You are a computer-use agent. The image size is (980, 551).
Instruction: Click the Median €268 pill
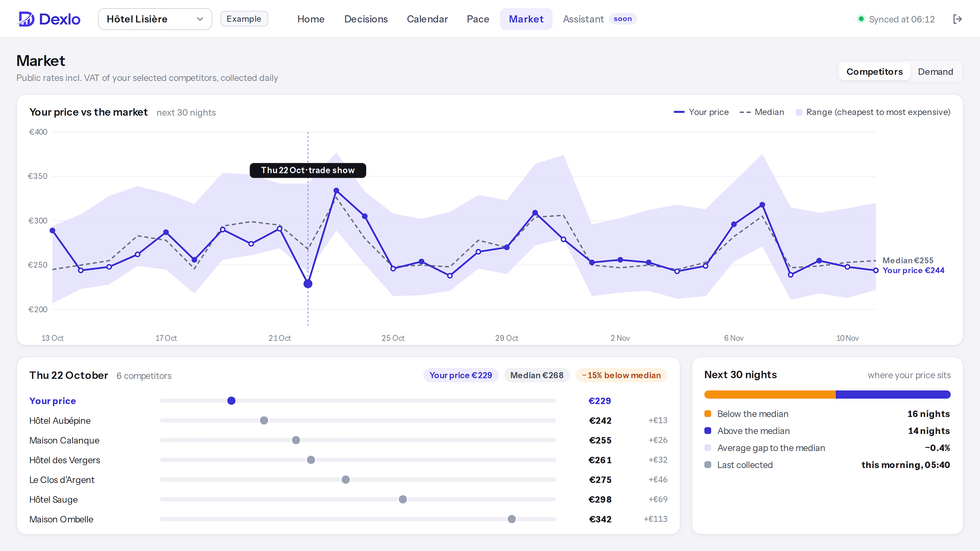[537, 375]
